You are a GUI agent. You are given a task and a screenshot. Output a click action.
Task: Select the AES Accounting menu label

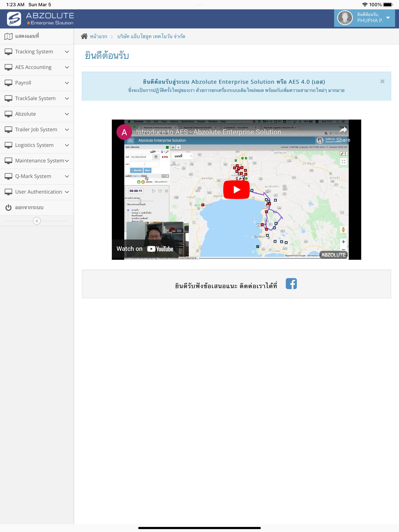tap(33, 67)
